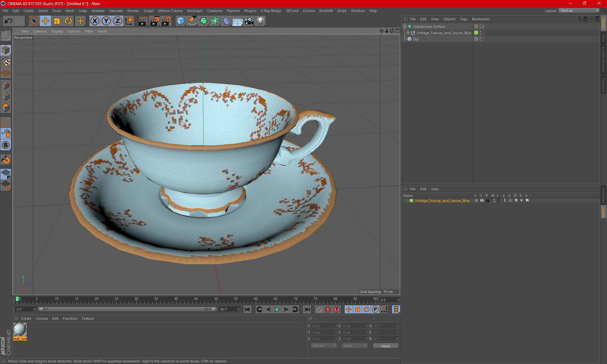Switch to Model mode in left sidebar
The width and height of the screenshot is (607, 364).
(x=6, y=51)
